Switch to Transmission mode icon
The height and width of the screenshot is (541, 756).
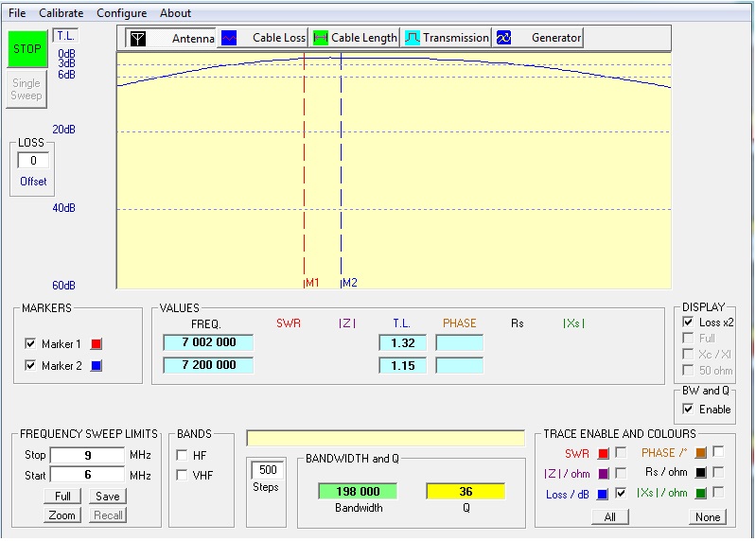413,38
